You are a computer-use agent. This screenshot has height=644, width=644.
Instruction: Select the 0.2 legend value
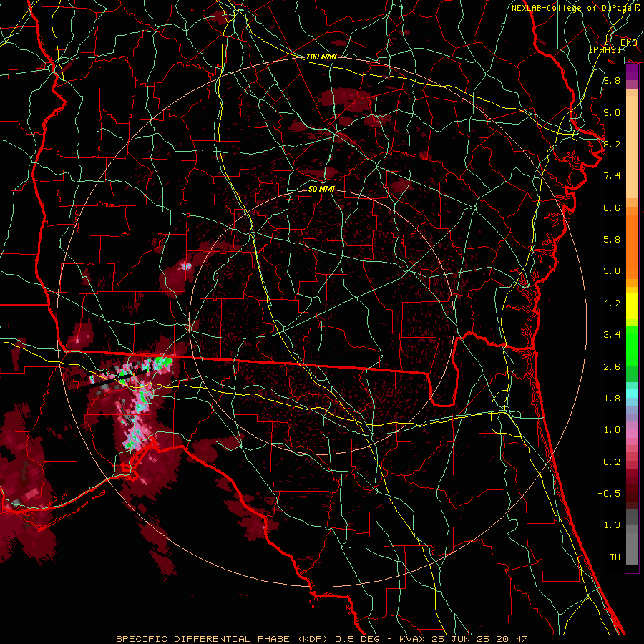tap(612, 462)
